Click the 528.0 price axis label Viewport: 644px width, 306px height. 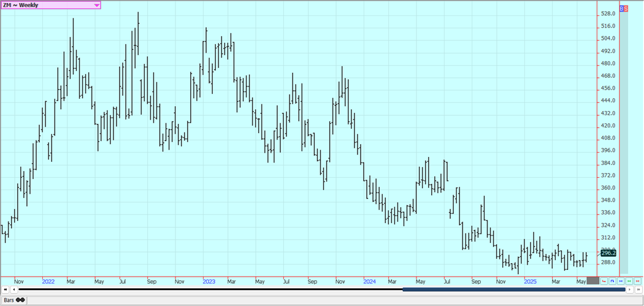607,13
